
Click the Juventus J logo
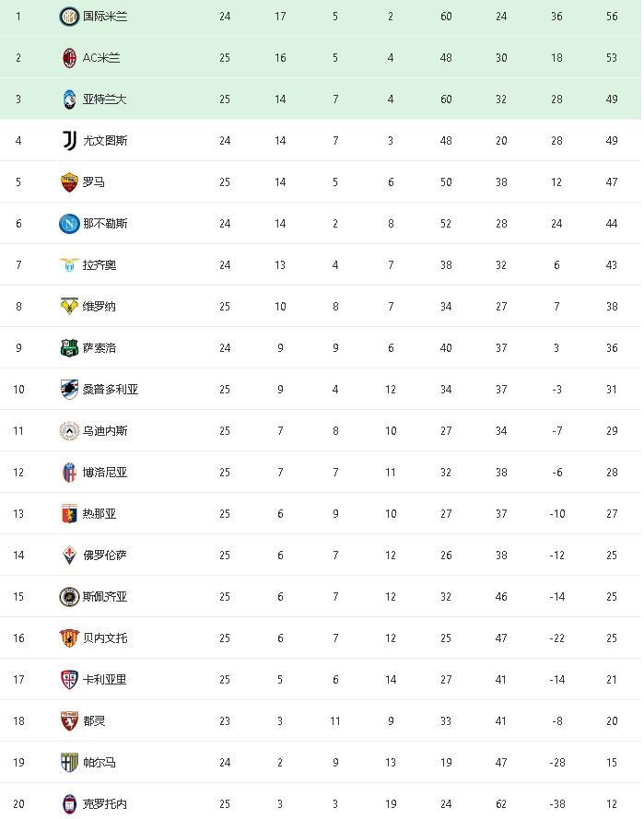click(69, 141)
